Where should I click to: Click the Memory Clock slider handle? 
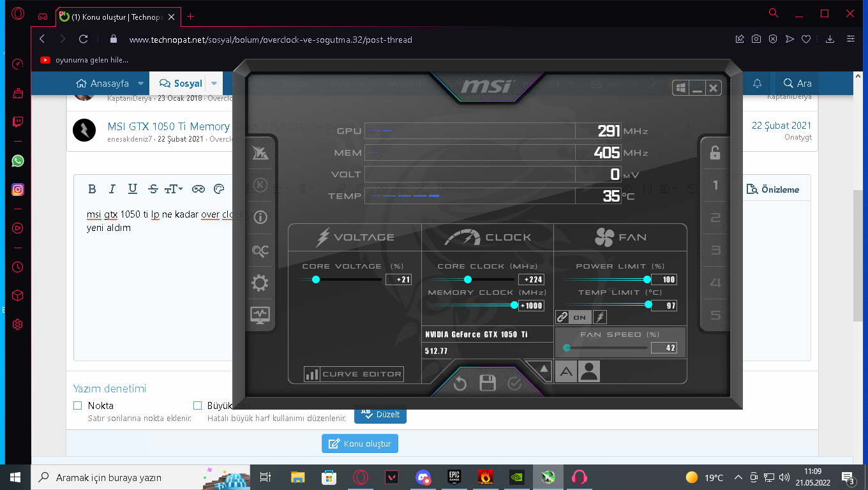pyautogui.click(x=514, y=305)
